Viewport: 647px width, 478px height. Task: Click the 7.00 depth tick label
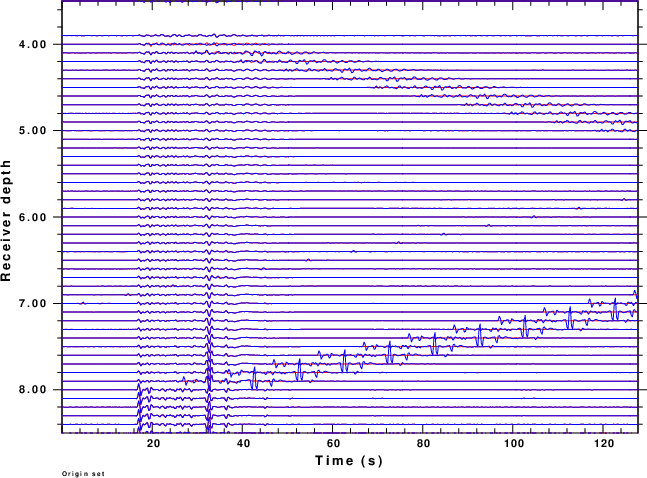[33, 303]
